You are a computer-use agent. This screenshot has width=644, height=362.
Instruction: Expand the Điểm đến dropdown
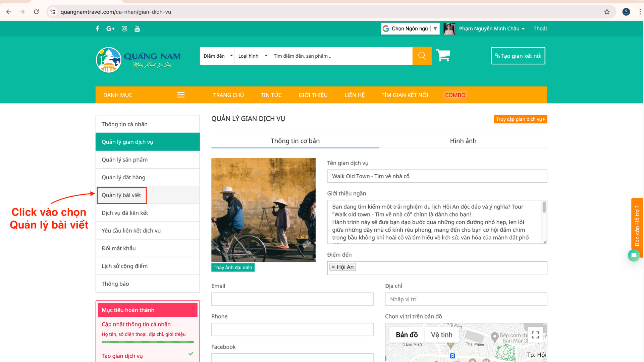pyautogui.click(x=217, y=56)
